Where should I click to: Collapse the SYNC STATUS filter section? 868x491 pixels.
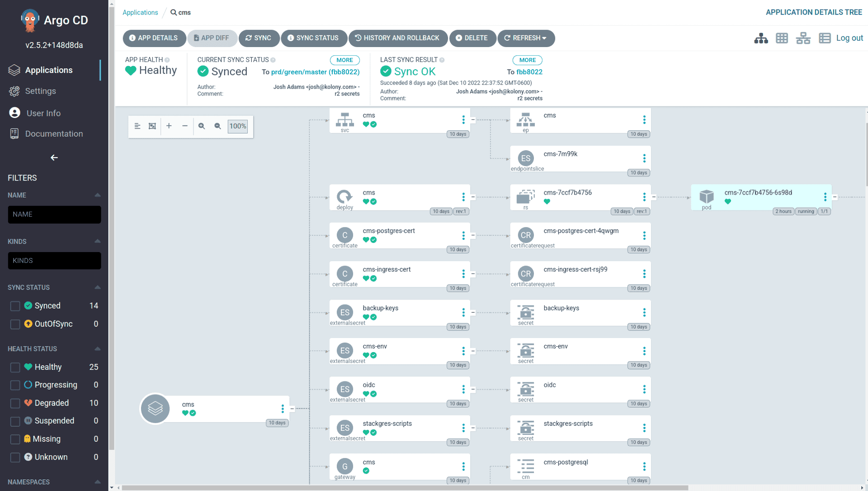coord(97,287)
